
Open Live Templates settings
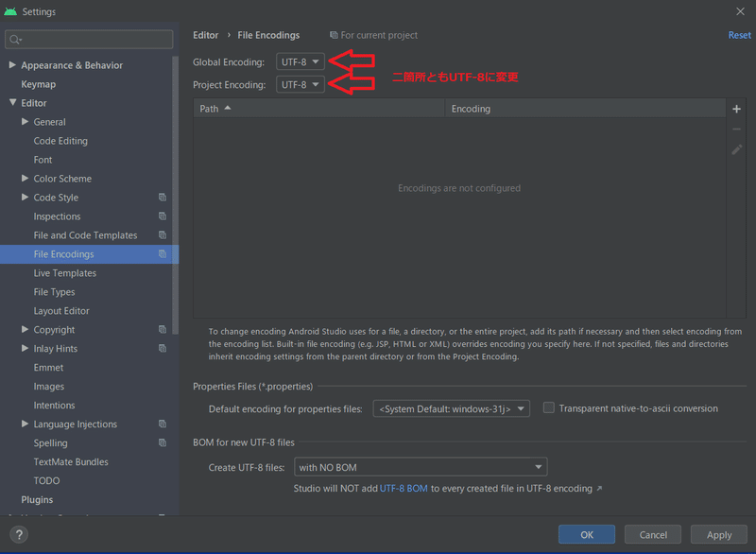coord(65,273)
